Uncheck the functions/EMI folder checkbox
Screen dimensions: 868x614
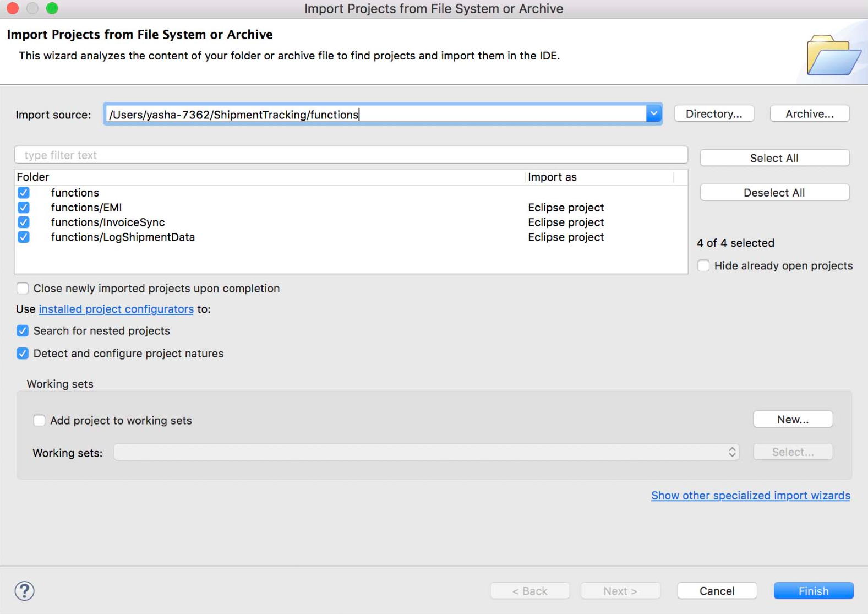23,208
